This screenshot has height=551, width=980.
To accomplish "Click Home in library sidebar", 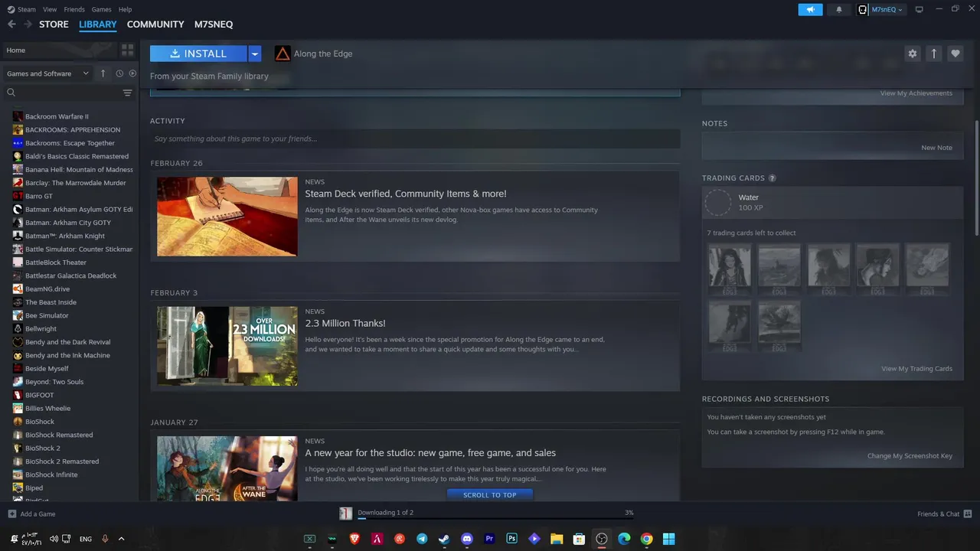I will point(60,50).
